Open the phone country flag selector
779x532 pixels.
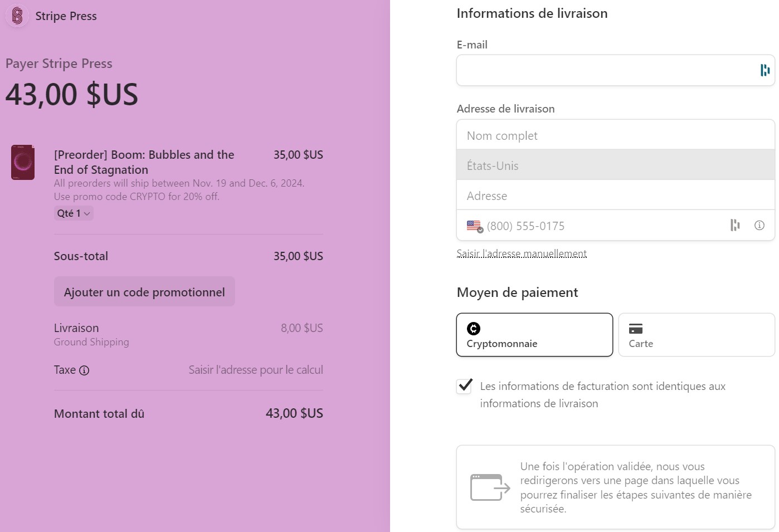coord(474,226)
